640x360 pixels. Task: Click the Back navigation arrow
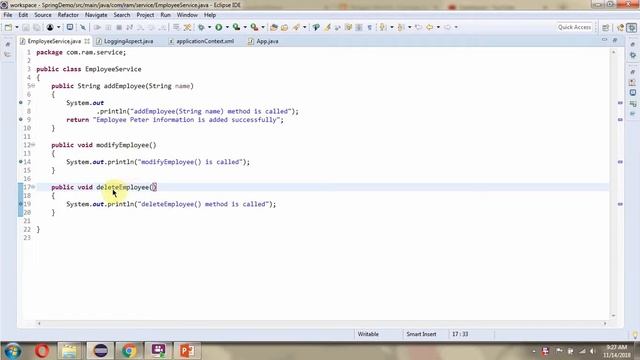[x=429, y=27]
